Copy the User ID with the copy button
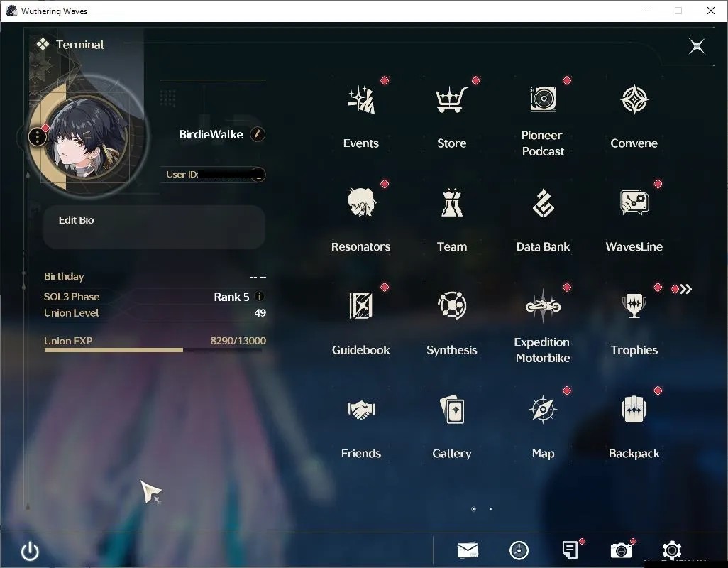The image size is (728, 568). pos(258,175)
